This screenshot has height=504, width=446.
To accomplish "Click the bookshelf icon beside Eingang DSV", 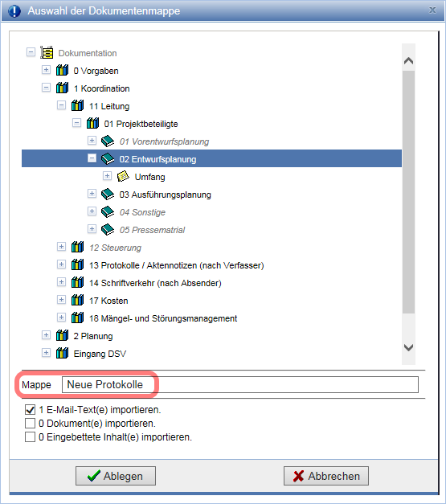I will click(x=62, y=353).
